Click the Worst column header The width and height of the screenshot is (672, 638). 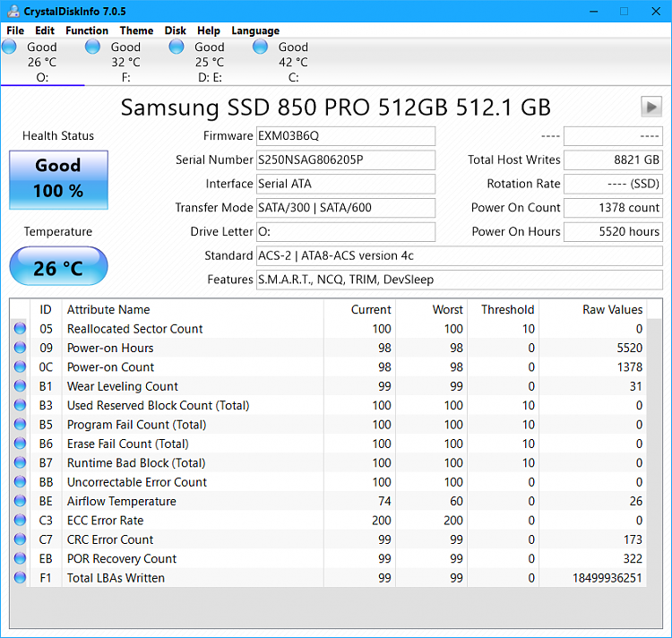click(x=431, y=309)
